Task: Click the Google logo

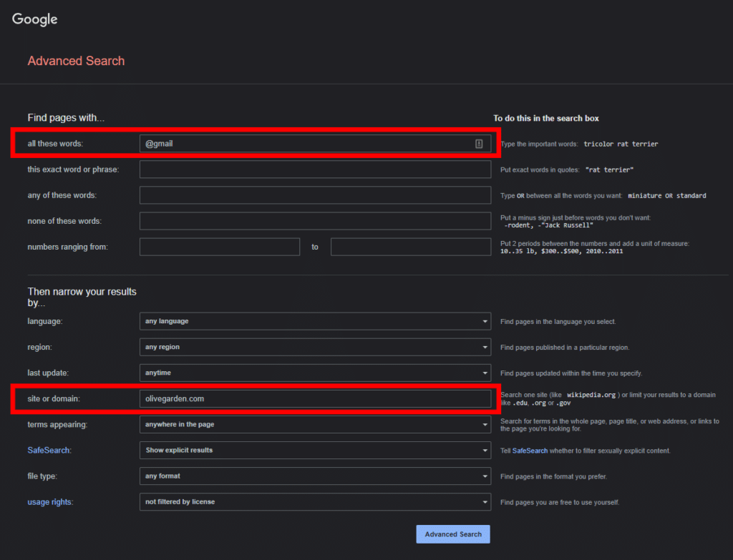Action: [x=34, y=19]
